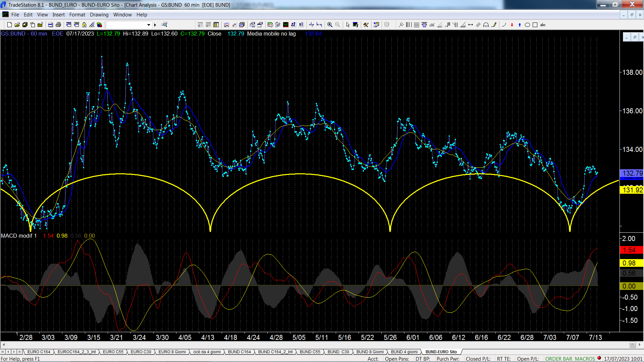
Task: Open the Help menu
Action: 142,14
